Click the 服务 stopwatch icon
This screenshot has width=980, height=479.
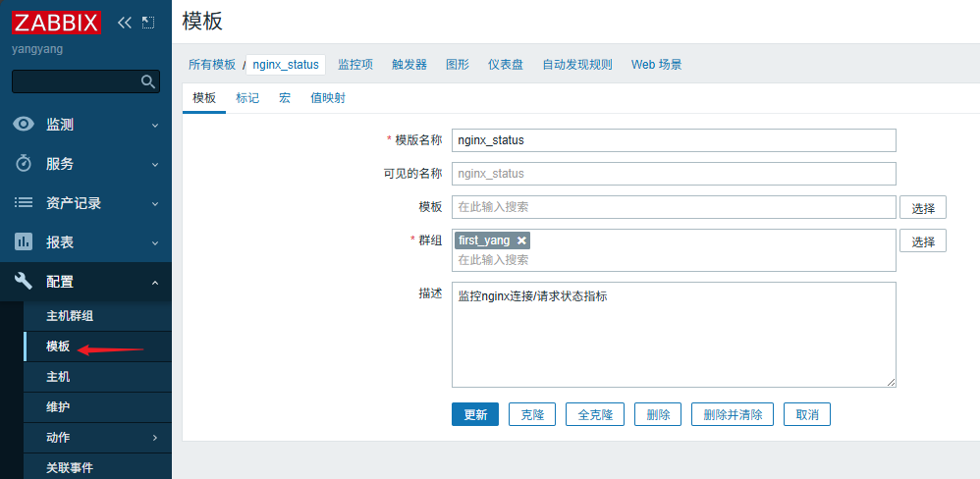pos(24,164)
